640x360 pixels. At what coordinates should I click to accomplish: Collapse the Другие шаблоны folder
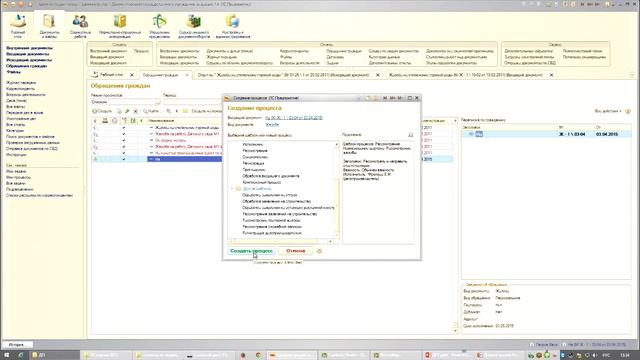click(x=232, y=189)
